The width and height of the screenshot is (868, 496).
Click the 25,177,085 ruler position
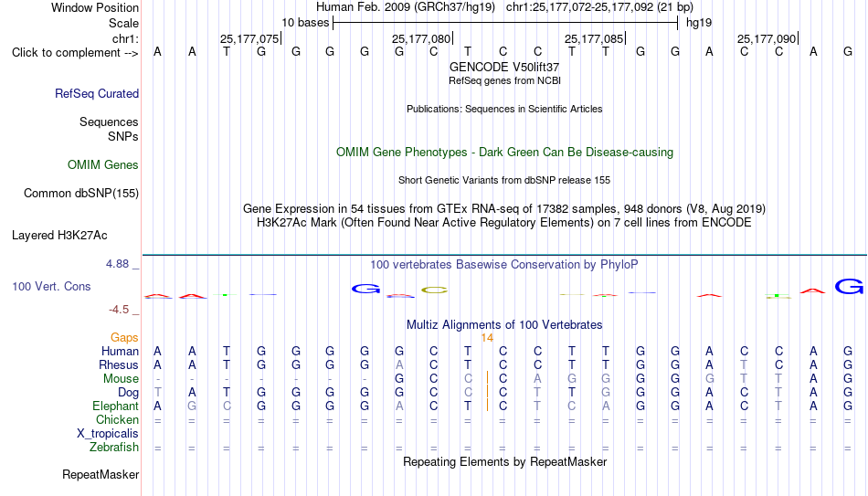click(x=594, y=38)
